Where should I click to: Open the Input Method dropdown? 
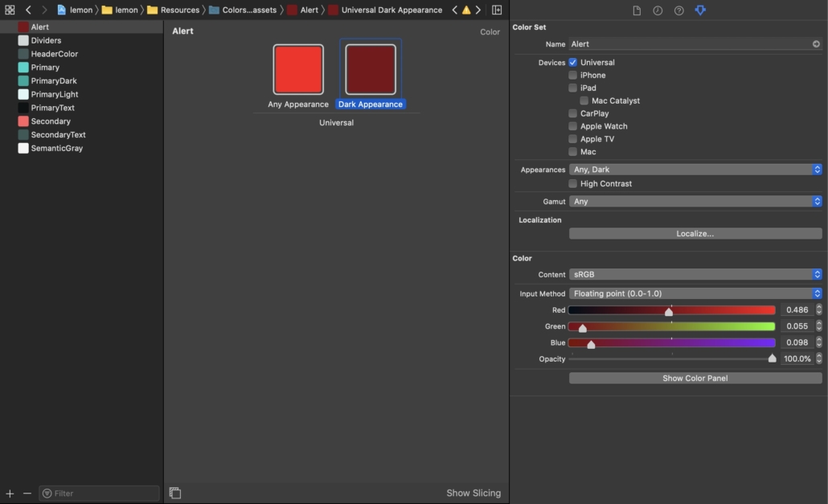(695, 293)
